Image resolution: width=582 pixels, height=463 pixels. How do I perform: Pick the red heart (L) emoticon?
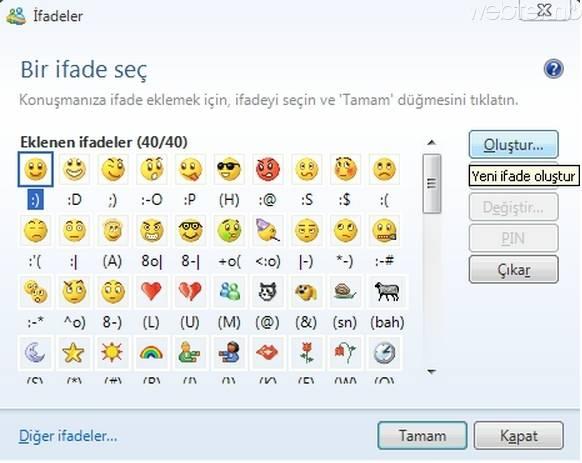[151, 291]
